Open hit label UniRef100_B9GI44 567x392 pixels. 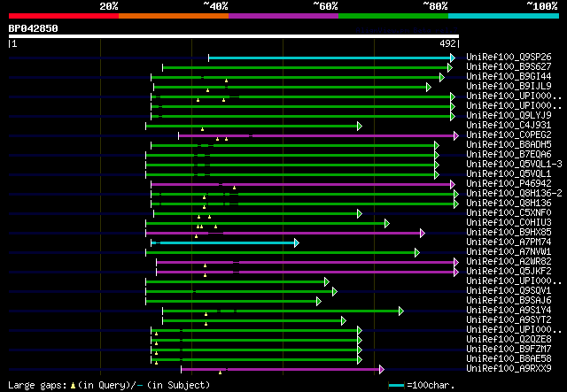(x=509, y=76)
